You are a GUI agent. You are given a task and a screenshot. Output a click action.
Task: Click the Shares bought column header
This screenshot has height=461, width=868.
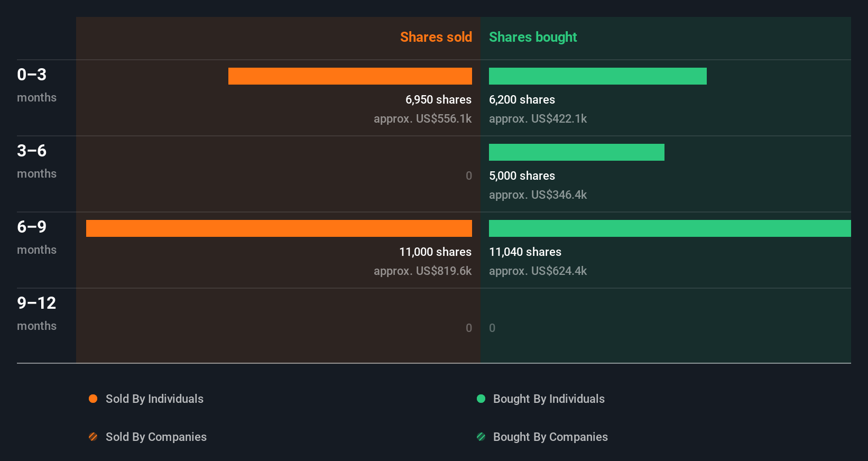(x=533, y=37)
